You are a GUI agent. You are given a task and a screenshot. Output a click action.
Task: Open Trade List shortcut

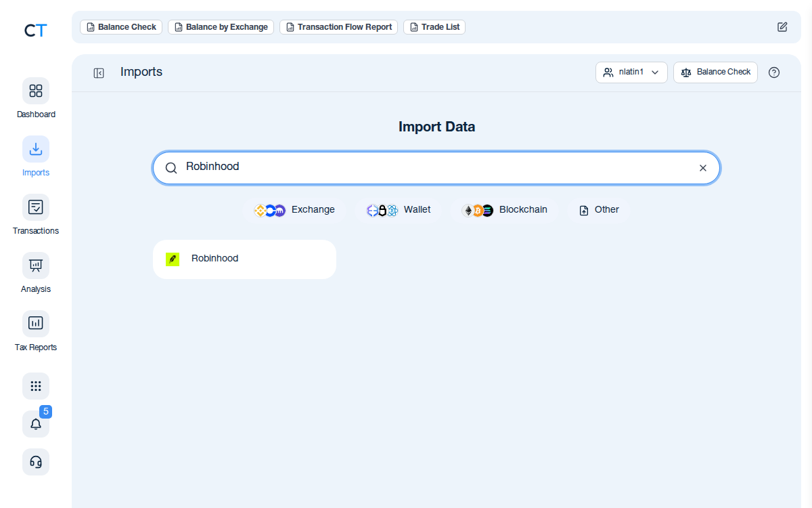[x=434, y=27]
